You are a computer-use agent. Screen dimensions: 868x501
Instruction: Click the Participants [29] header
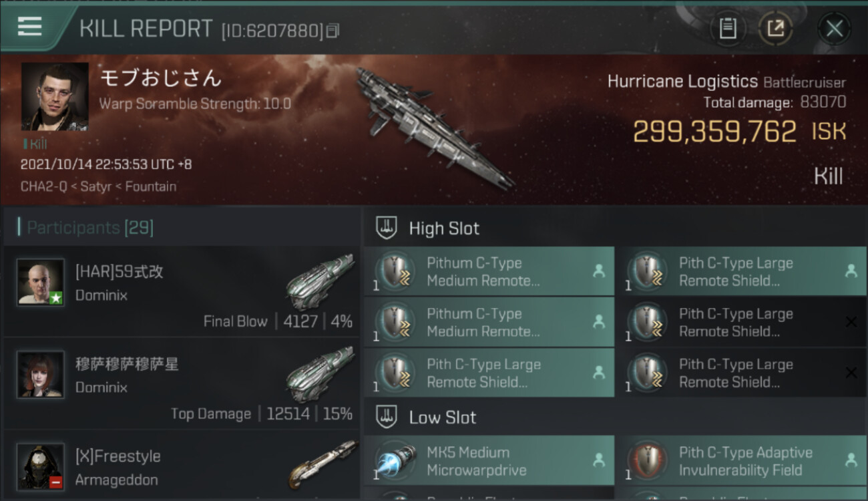point(90,228)
